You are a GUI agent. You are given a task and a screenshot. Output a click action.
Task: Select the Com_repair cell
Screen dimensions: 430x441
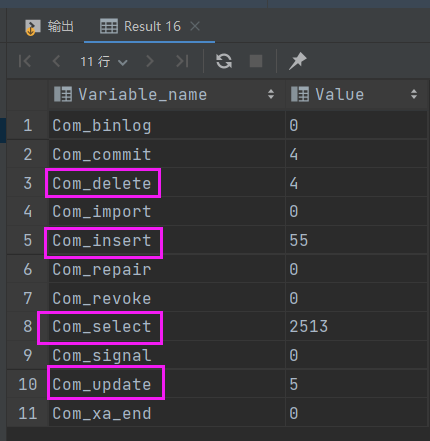tap(167, 269)
